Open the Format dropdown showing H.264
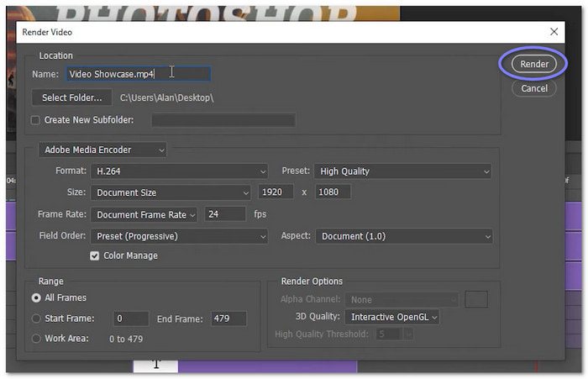The width and height of the screenshot is (588, 379). (x=179, y=171)
